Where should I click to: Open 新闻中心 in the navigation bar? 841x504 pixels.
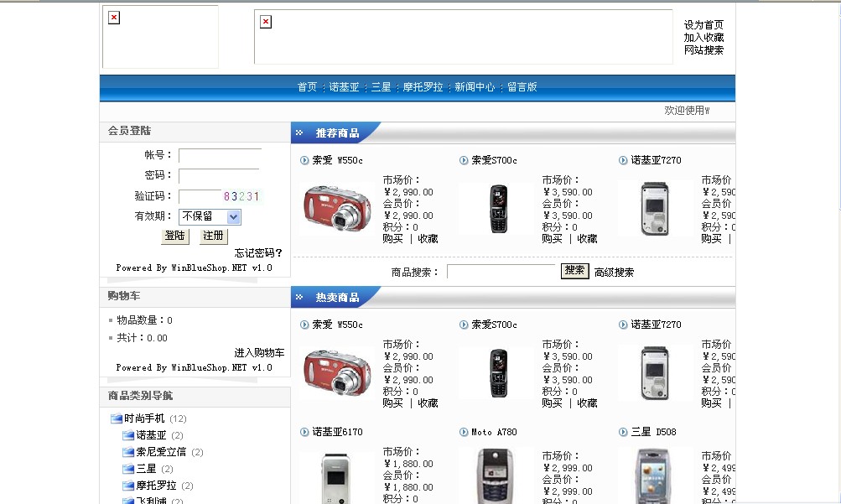(475, 87)
